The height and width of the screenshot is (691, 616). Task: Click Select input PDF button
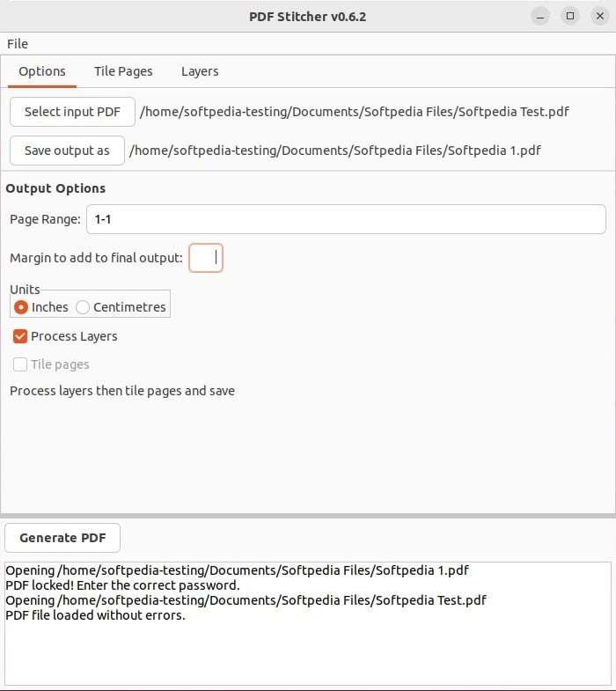click(72, 112)
